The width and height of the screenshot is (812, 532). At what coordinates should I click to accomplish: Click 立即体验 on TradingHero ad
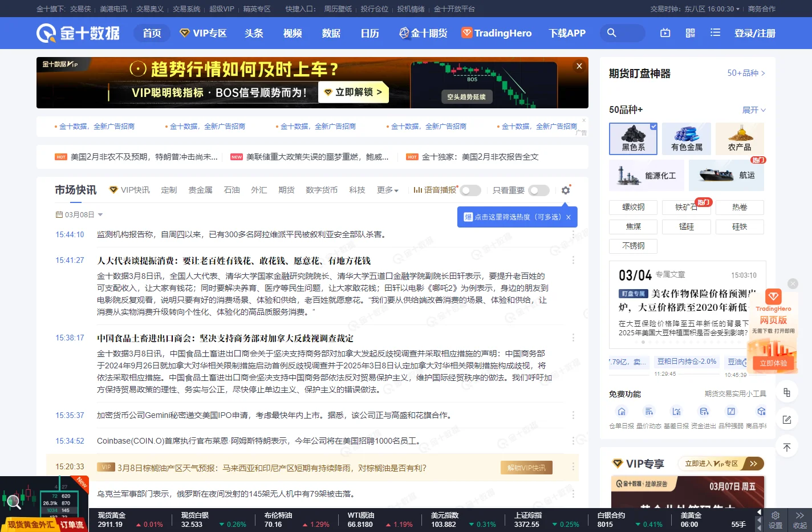pyautogui.click(x=773, y=363)
